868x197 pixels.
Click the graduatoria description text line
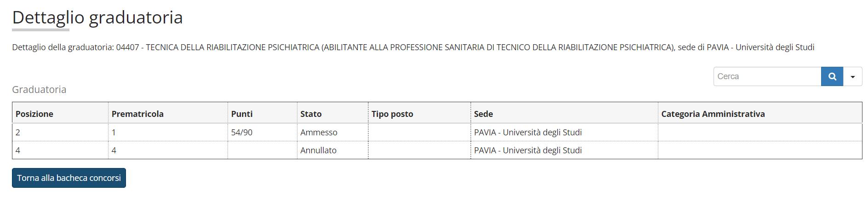pos(413,47)
